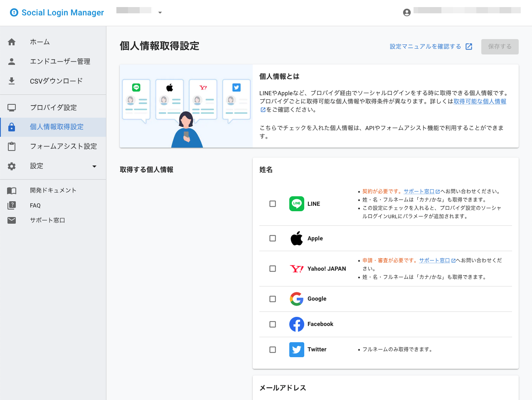Expand the 設定 submenu arrow in the sidebar
532x400 pixels.
point(94,166)
